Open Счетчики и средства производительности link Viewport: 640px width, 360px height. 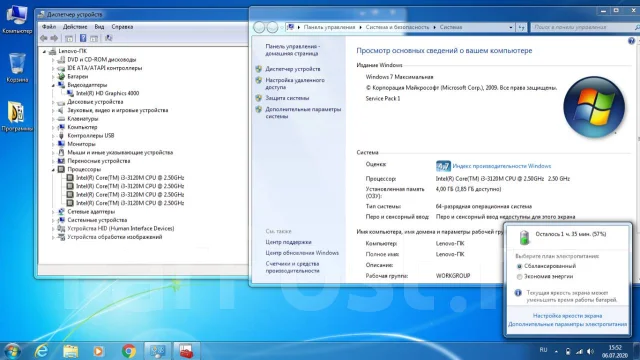(x=293, y=267)
